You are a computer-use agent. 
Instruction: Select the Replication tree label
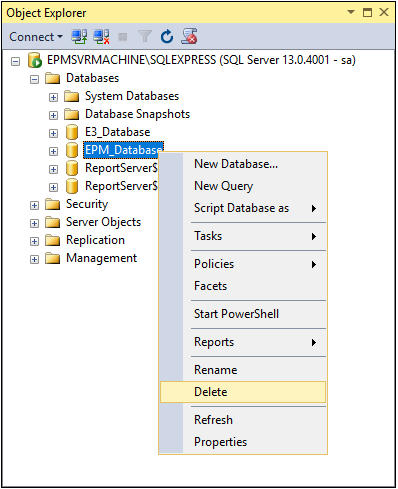pos(95,240)
